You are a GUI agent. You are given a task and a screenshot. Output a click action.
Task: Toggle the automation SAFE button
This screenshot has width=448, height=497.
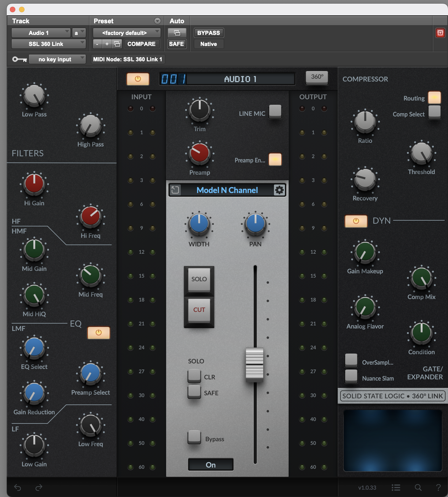[x=177, y=44]
